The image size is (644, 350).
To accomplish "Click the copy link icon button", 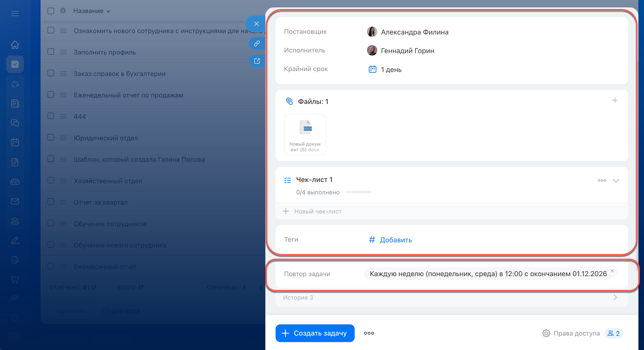I will tap(257, 44).
